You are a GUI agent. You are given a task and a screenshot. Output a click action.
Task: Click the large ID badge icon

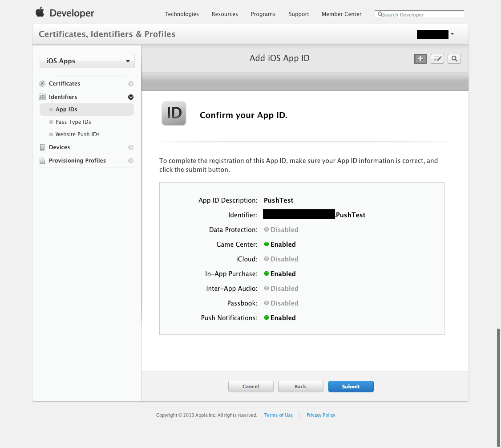point(174,114)
